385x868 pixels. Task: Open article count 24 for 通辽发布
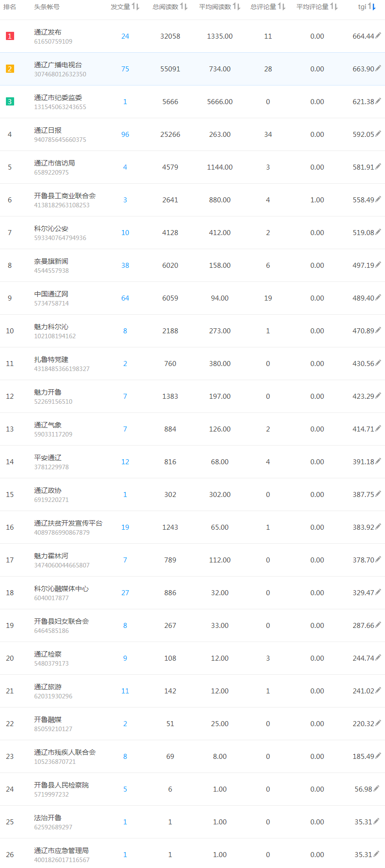(x=125, y=36)
